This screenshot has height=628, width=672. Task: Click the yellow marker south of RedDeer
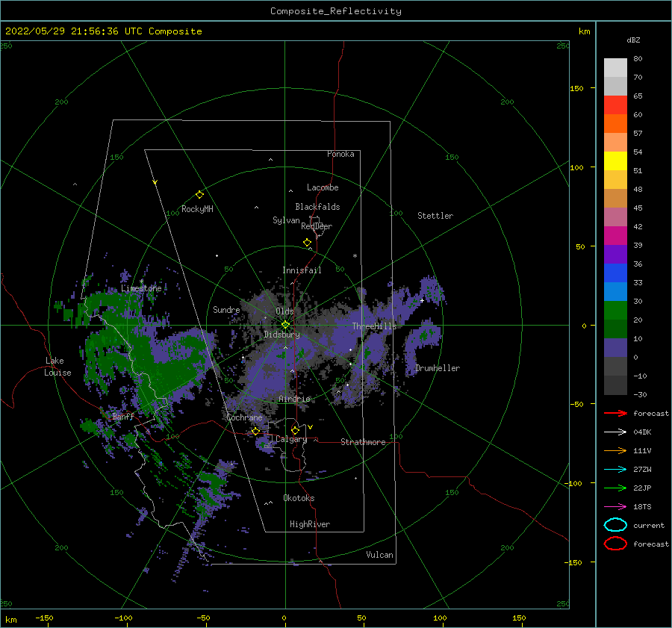click(307, 243)
